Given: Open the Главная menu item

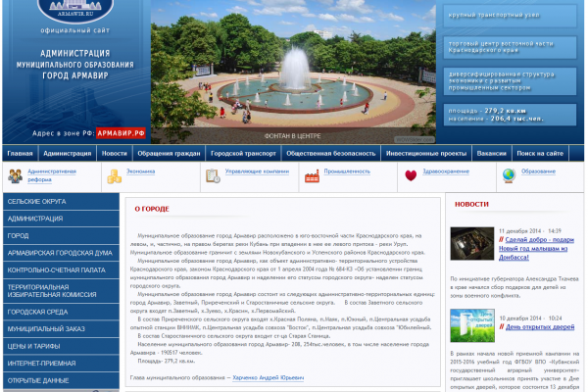Looking at the screenshot, I should 20,154.
